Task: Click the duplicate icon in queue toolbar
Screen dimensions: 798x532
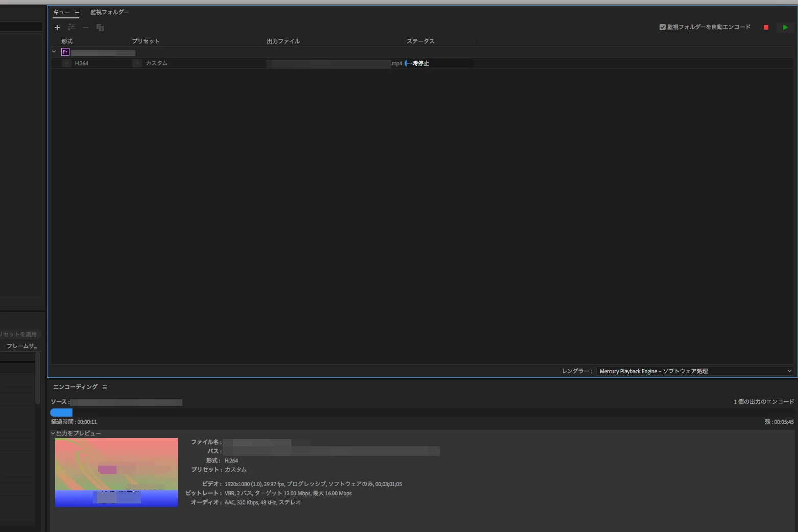Action: point(100,28)
